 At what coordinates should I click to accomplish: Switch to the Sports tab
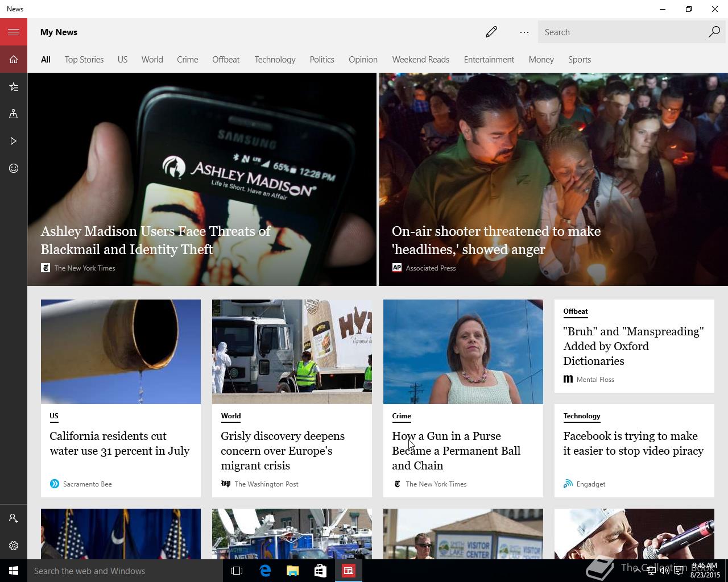[x=579, y=59]
